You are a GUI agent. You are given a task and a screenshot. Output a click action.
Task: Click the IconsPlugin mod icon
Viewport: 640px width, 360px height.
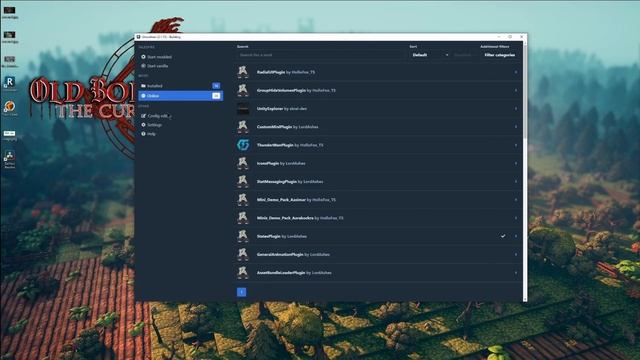243,163
